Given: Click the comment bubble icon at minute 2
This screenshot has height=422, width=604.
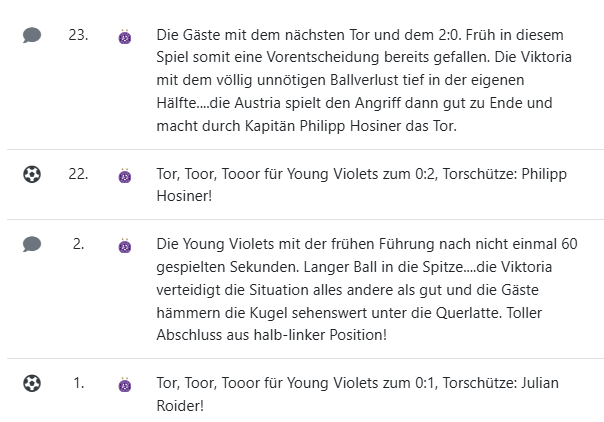Looking at the screenshot, I should click(x=32, y=244).
